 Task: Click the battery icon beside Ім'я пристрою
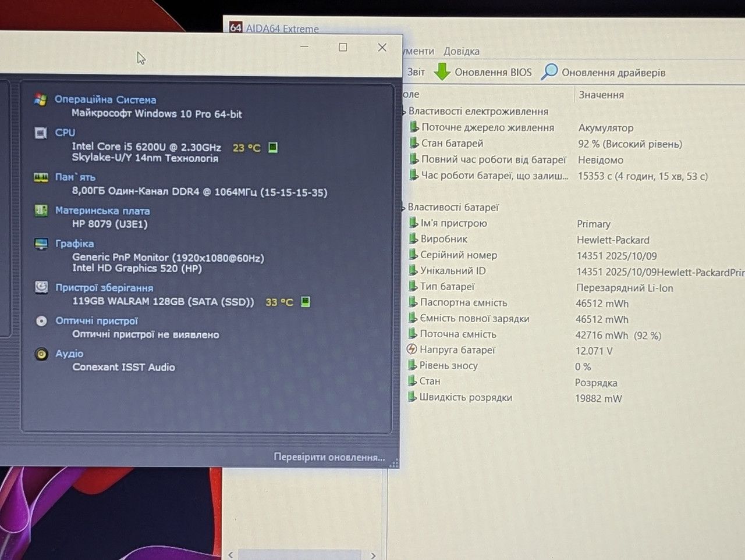tap(413, 223)
